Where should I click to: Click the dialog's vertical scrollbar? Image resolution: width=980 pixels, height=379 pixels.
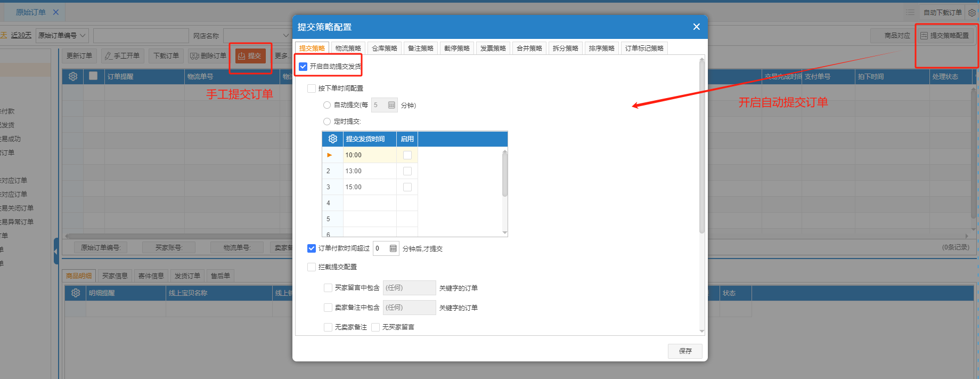pyautogui.click(x=702, y=147)
